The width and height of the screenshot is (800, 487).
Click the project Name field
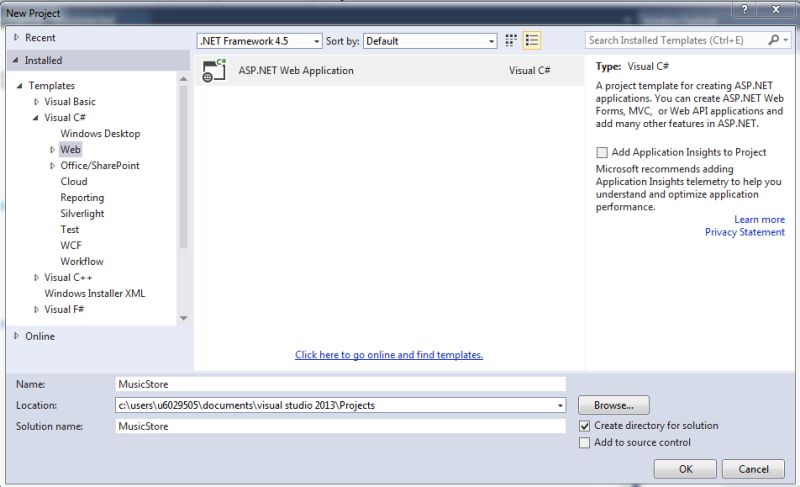click(x=340, y=385)
